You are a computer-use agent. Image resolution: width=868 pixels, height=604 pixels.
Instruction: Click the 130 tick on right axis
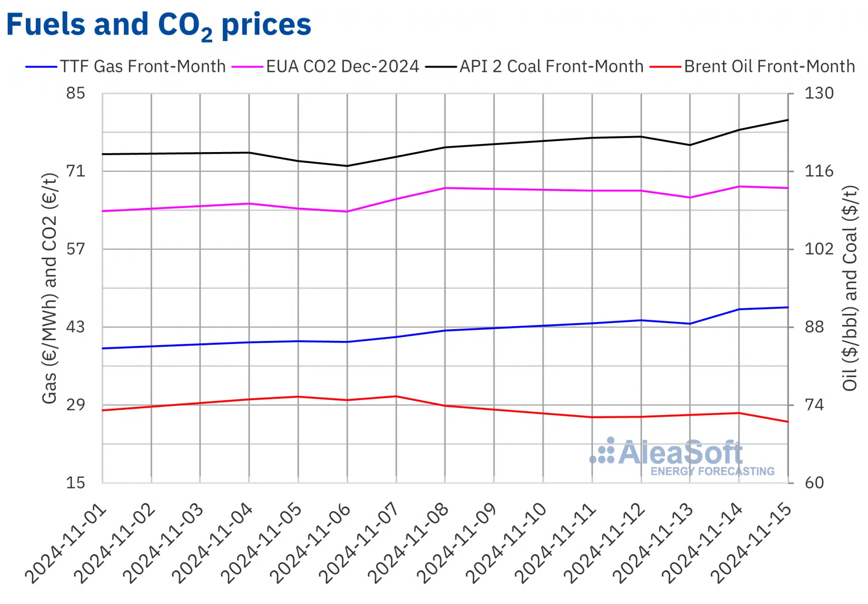coord(819,93)
